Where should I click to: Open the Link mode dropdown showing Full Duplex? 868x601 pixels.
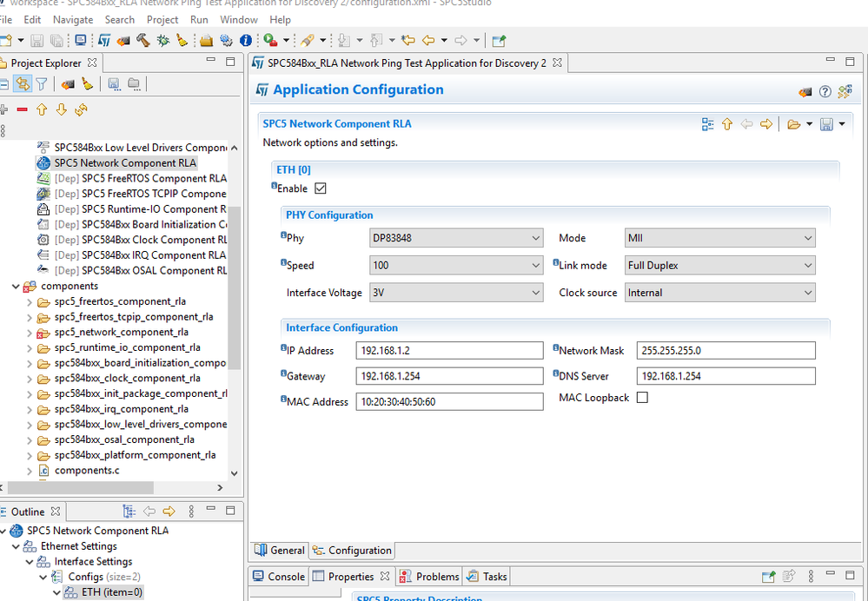719,265
